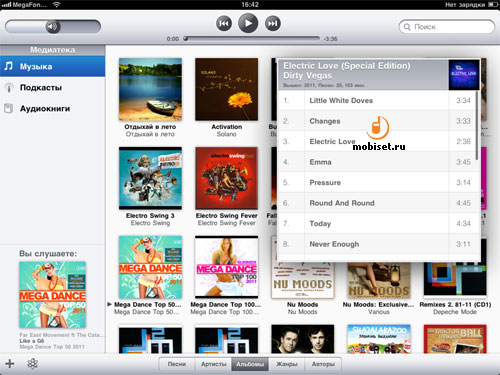
Task: Skip to the previous track
Action: pyautogui.click(x=224, y=23)
